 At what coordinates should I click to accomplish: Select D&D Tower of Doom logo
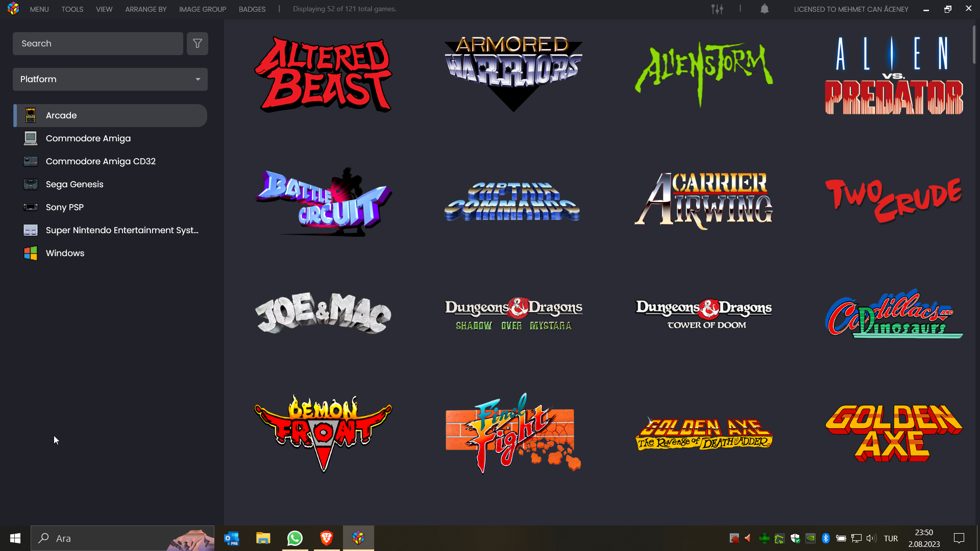click(x=704, y=314)
